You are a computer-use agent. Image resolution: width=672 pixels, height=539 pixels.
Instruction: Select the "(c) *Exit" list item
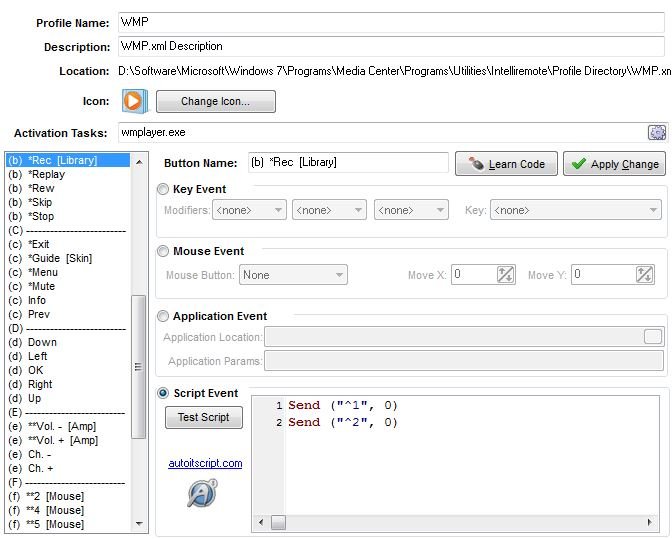pos(68,244)
